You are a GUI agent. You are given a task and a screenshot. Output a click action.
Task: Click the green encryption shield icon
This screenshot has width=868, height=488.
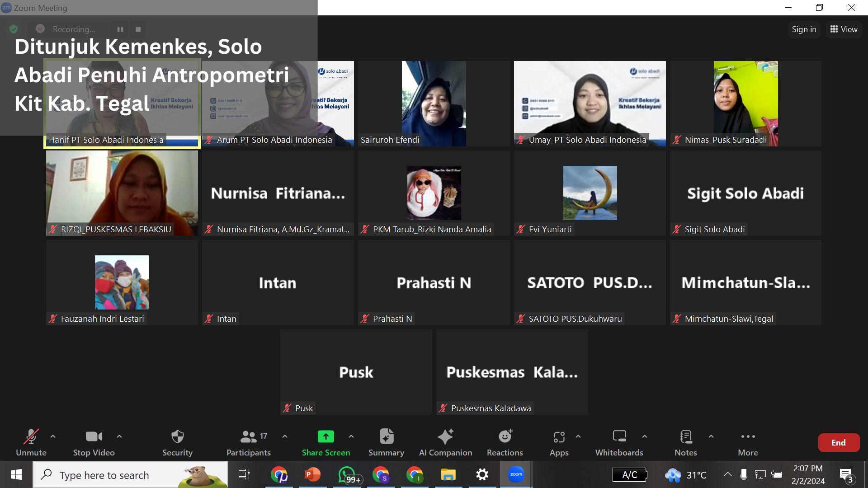(14, 29)
